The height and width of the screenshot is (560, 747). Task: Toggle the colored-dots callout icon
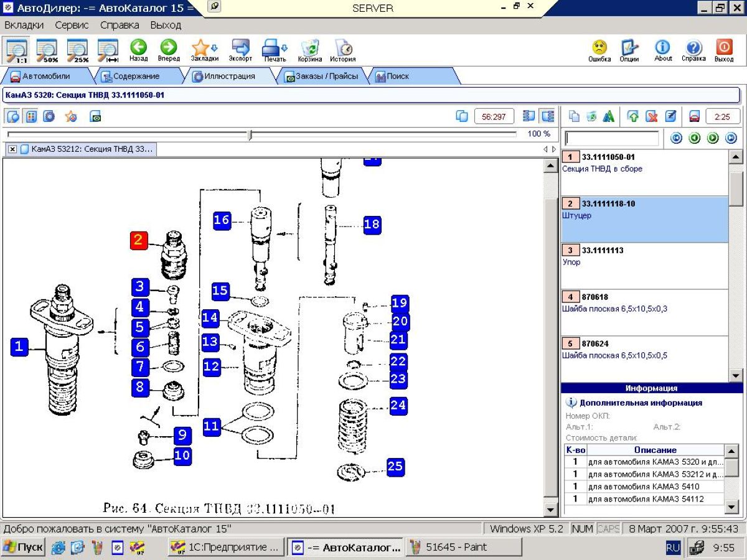(x=31, y=116)
